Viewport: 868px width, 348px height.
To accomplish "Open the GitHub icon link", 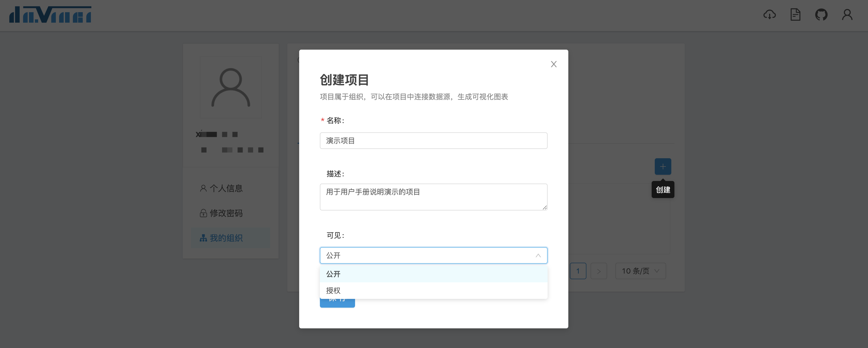I will tap(821, 15).
